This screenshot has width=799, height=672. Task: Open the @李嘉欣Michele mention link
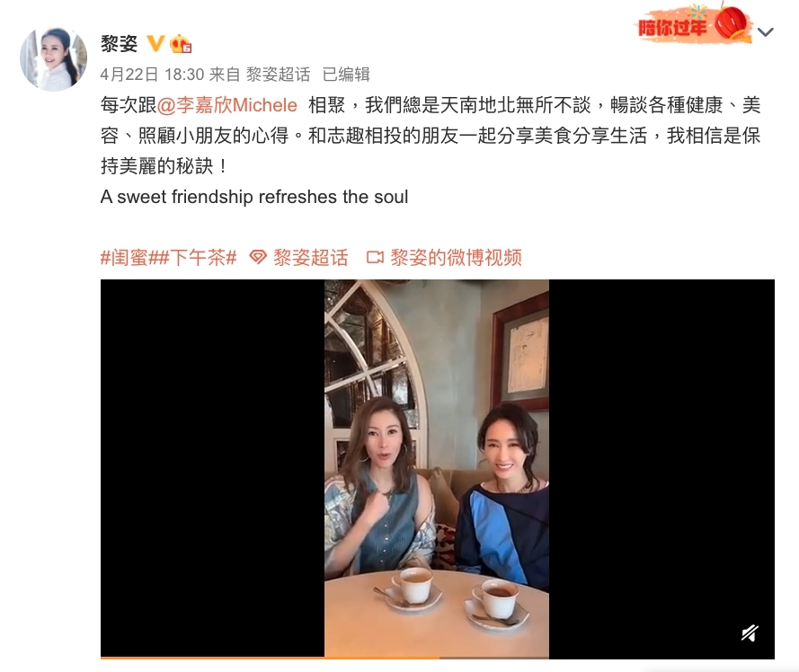tap(227, 105)
